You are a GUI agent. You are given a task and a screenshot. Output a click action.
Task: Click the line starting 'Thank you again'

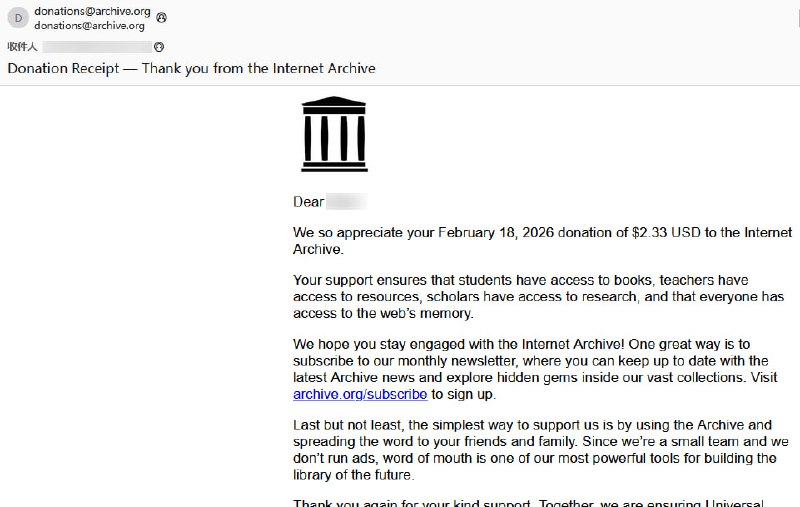click(x=528, y=503)
